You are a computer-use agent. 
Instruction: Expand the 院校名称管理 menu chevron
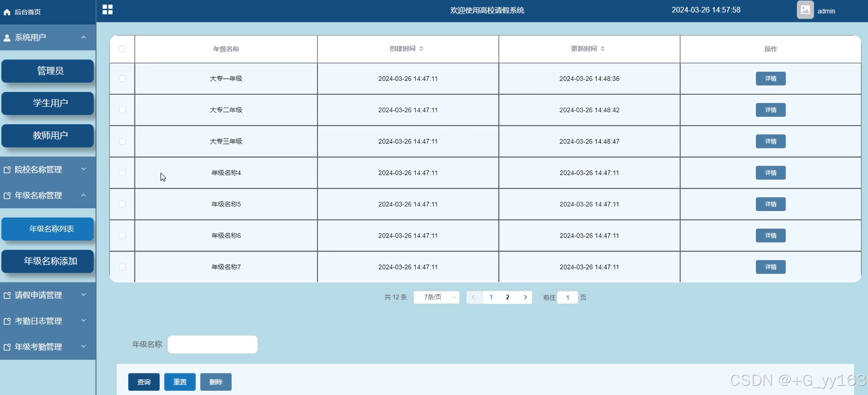[84, 169]
